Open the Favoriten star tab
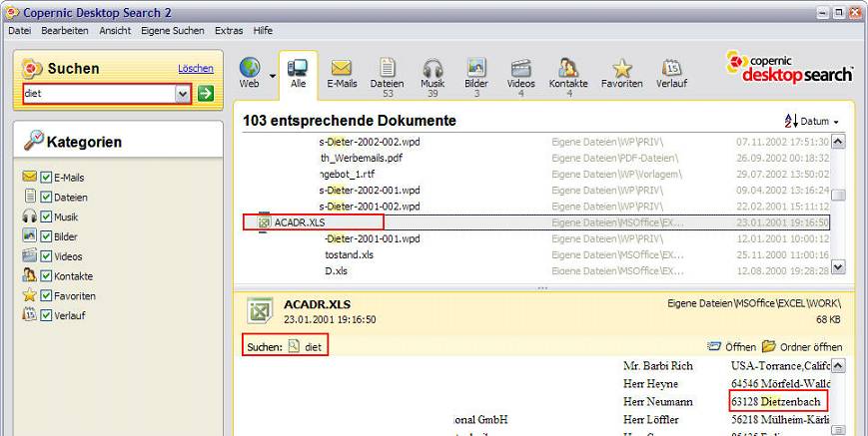Screen dimensions: 868x436 point(622,74)
